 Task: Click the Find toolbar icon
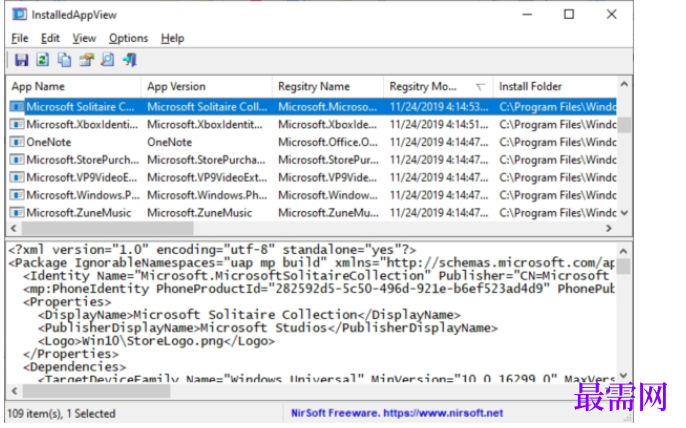point(108,60)
